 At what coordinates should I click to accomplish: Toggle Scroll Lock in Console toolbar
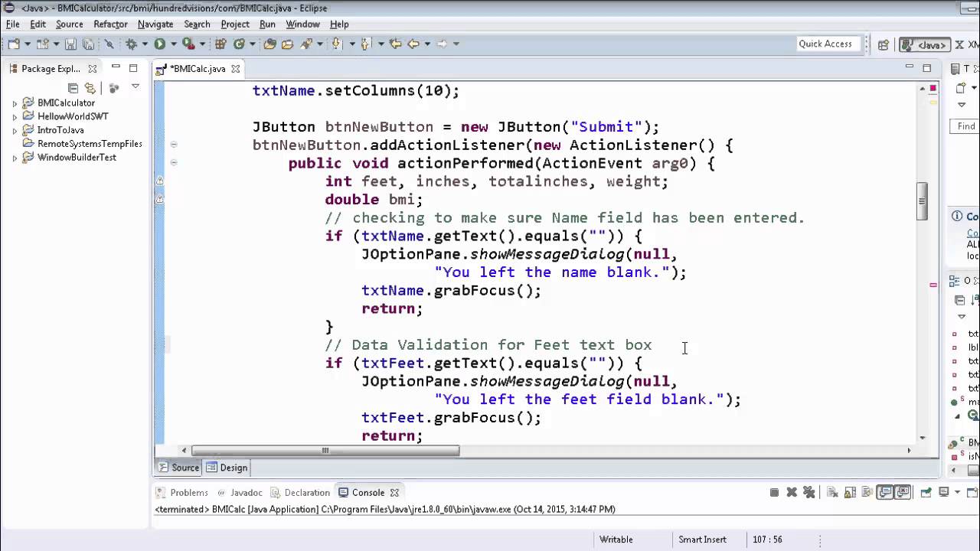pos(850,492)
